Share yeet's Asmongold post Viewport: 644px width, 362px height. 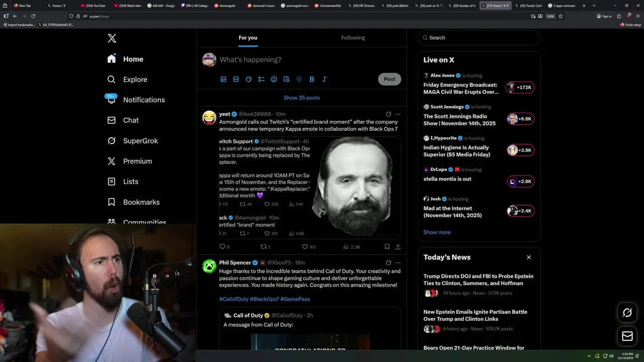coord(398,247)
